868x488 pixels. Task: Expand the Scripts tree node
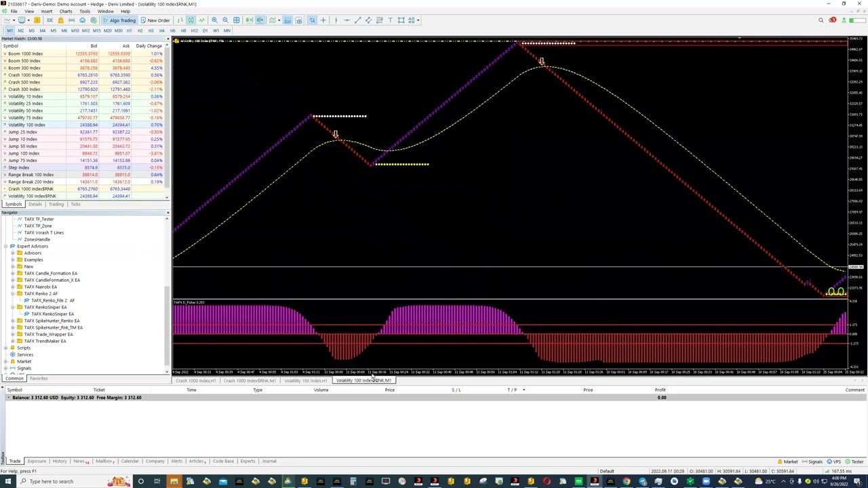click(x=5, y=348)
